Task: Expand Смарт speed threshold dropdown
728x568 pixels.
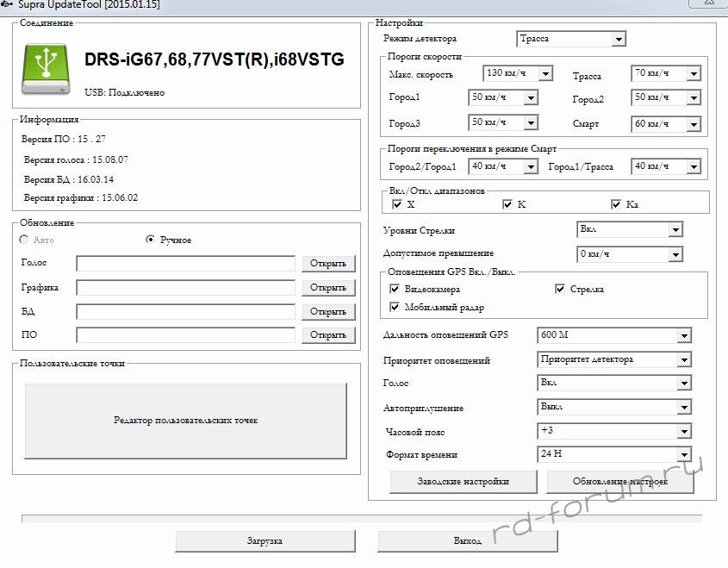Action: pyautogui.click(x=666, y=123)
